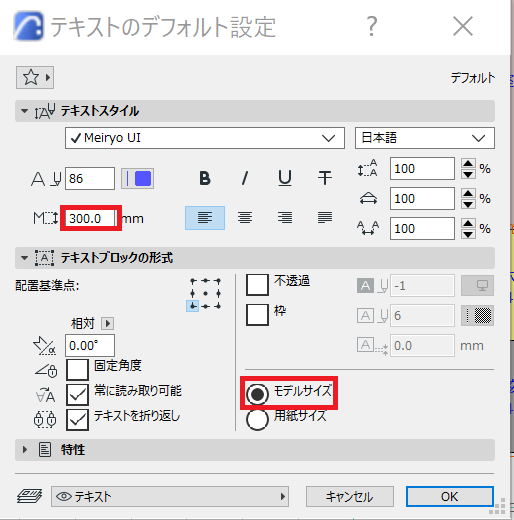The image size is (514, 520).
Task: Increase line spacing percent stepper up
Action: click(x=468, y=163)
